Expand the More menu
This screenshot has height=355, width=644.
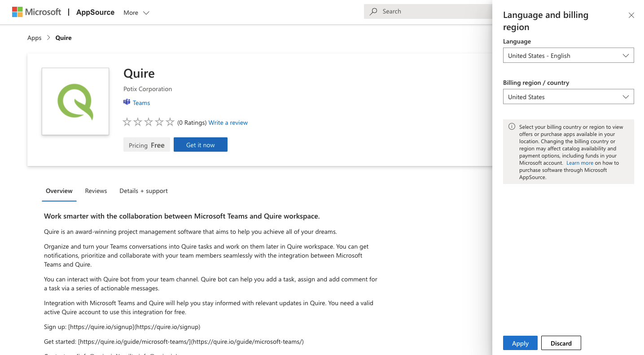(136, 13)
